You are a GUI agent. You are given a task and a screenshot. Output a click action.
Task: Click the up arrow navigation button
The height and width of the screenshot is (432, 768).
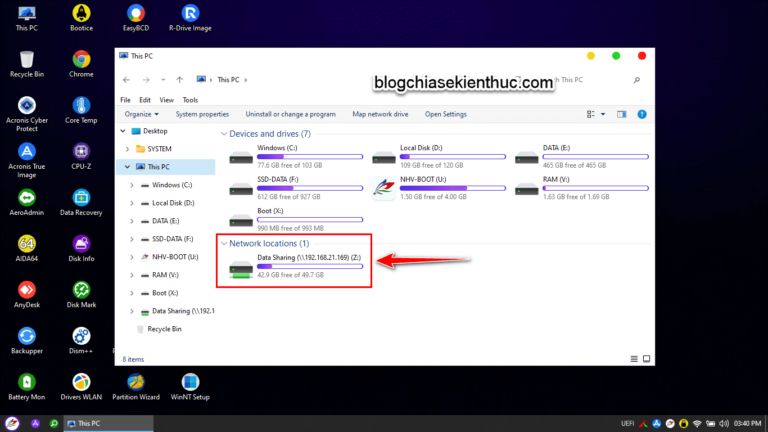click(x=180, y=80)
